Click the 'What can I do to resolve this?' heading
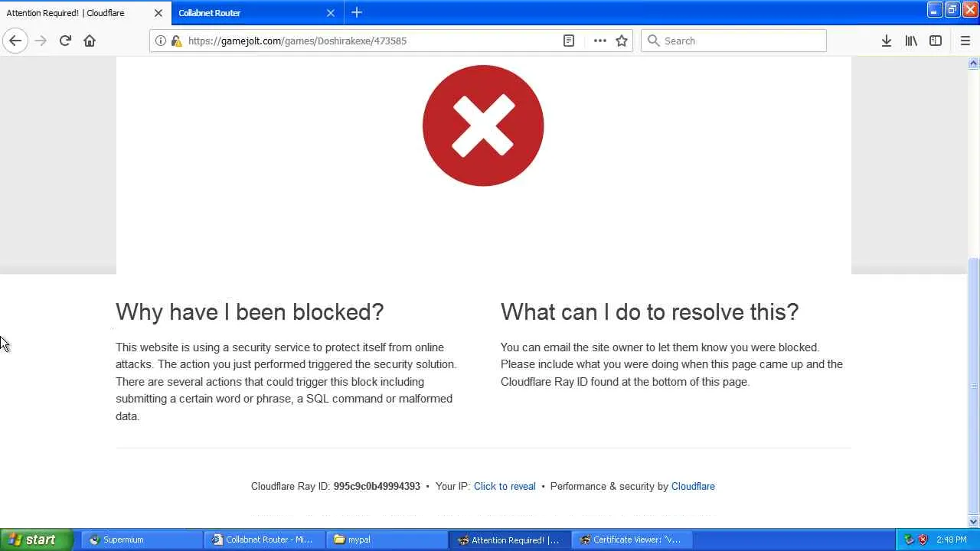This screenshot has width=980, height=551. pyautogui.click(x=649, y=311)
